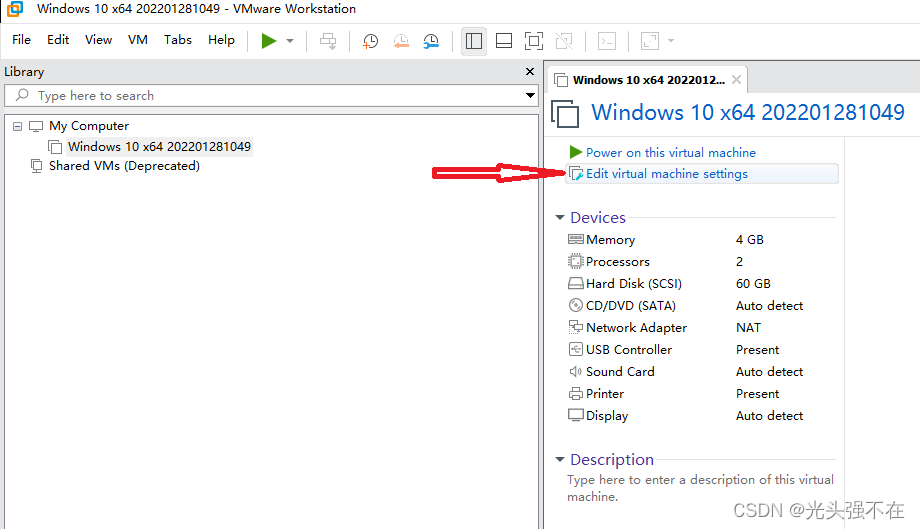Open the console view toolbar icon

(607, 41)
